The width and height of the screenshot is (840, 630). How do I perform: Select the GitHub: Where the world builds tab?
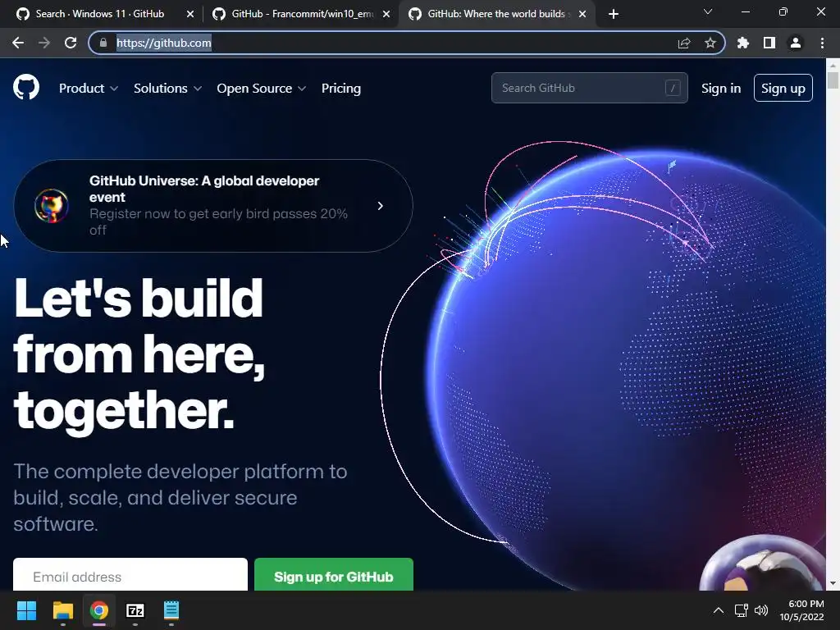tap(495, 14)
